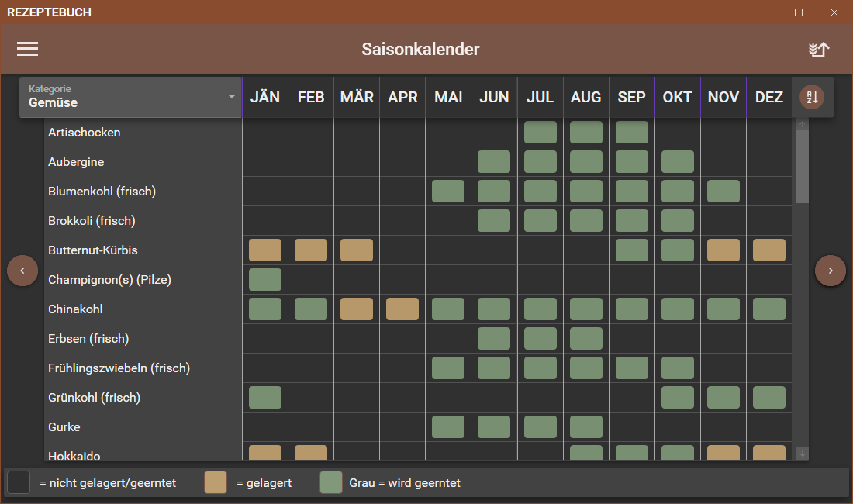Click the Artischocken row label
The height and width of the screenshot is (504, 853).
click(85, 132)
